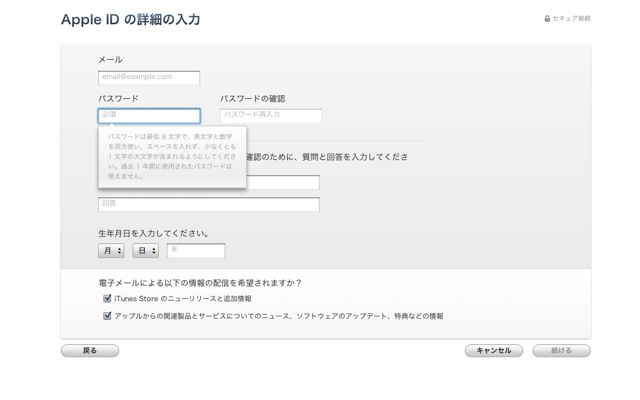Open the 月 month dropdown
The width and height of the screenshot is (640, 400).
click(x=111, y=251)
